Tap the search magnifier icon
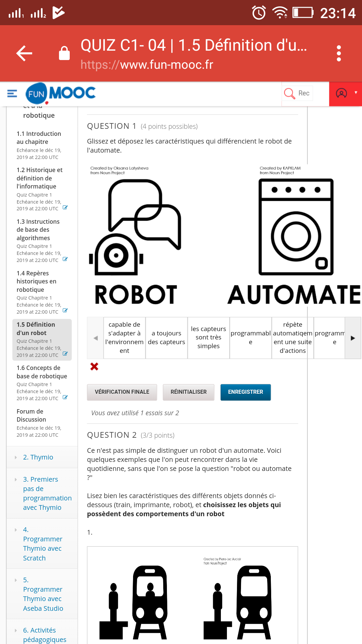This screenshot has height=644, width=362. click(x=289, y=93)
